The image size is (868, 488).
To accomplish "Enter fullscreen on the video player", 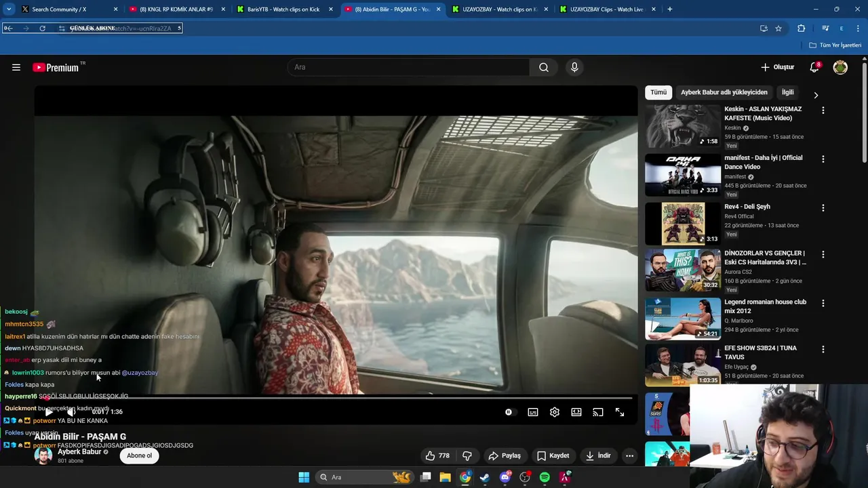I will pos(620,412).
